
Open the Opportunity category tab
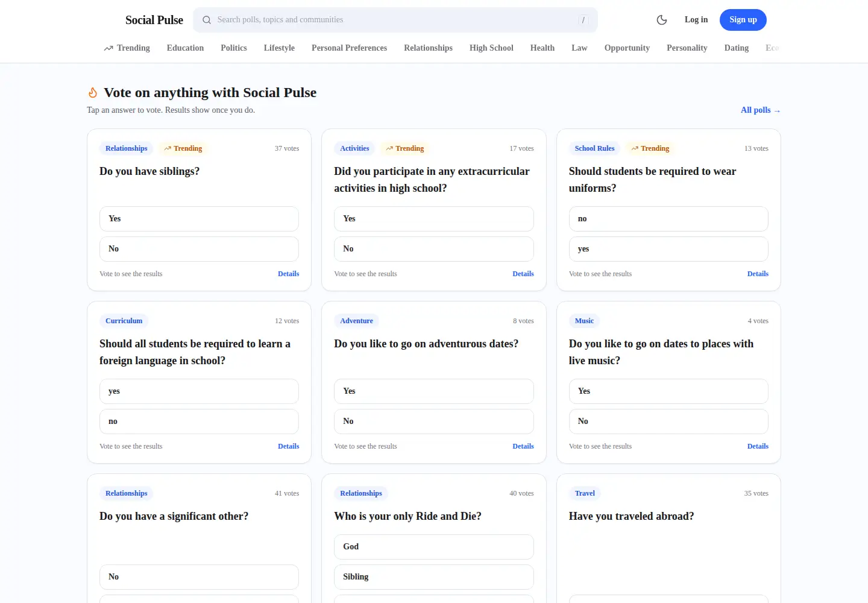pos(627,48)
